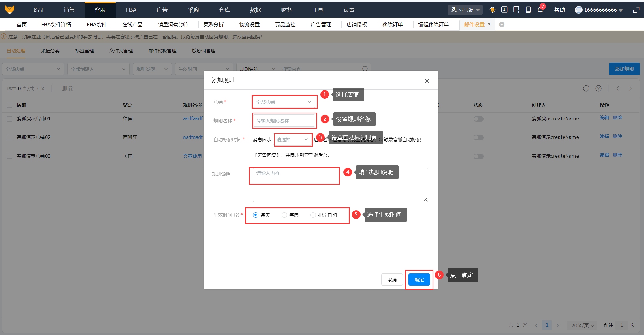Image resolution: width=644 pixels, height=335 pixels.
Task: Click the help question mark beside 生效时间
Action: pos(236,215)
